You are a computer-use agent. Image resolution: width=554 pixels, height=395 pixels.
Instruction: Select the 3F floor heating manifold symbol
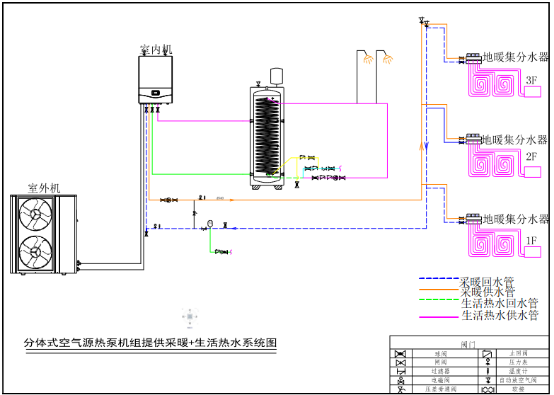(473, 58)
